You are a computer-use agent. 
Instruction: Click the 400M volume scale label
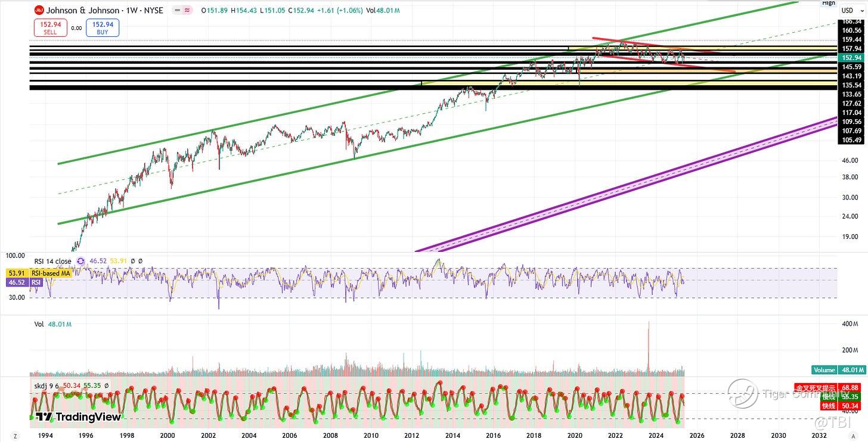pos(849,323)
